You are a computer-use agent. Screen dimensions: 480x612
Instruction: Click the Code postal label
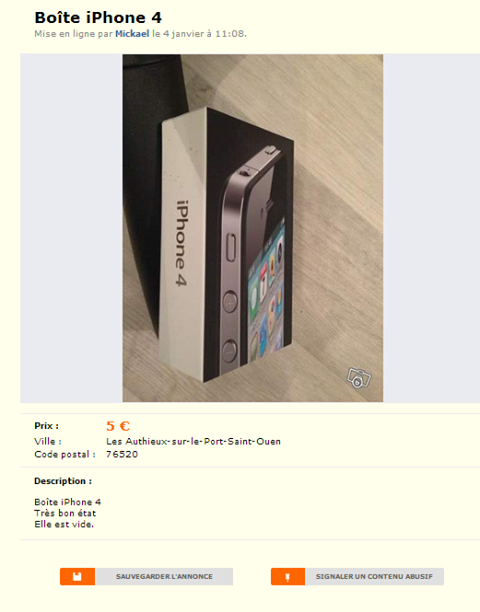click(x=65, y=454)
